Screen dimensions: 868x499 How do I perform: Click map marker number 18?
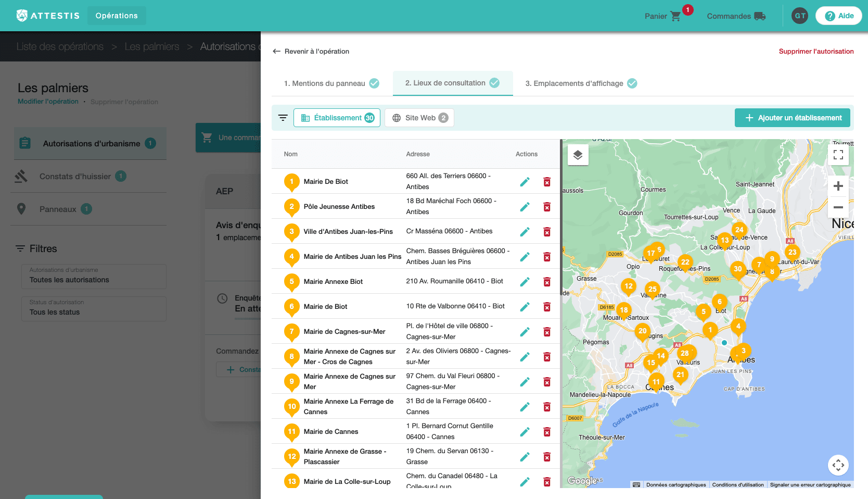coord(624,310)
